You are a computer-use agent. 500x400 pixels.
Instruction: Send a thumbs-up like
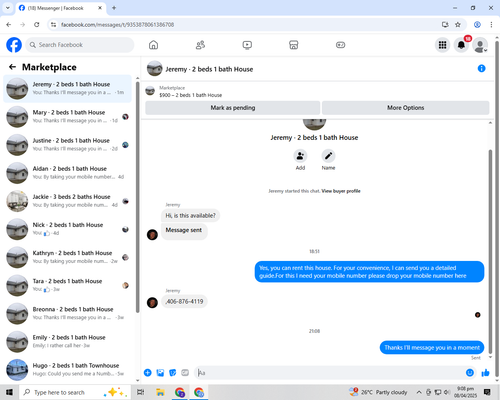click(x=485, y=373)
